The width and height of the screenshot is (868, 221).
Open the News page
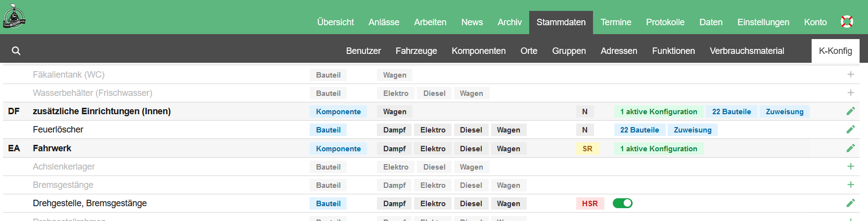472,22
